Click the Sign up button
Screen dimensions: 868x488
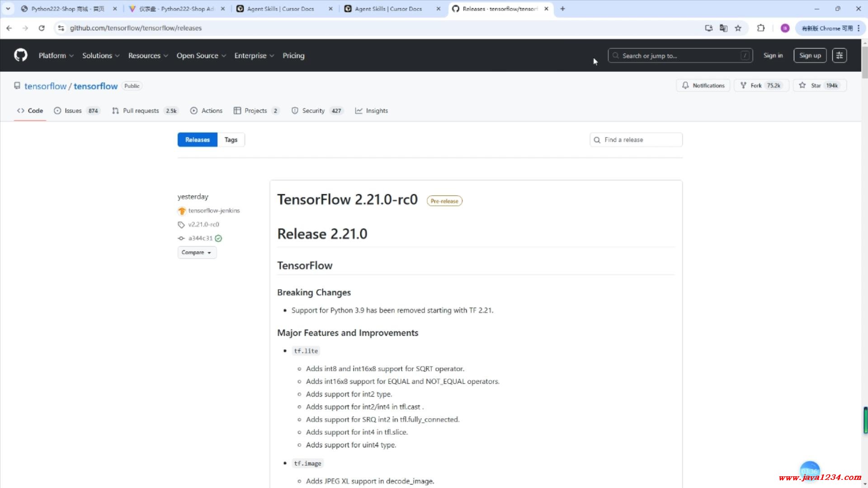[810, 55]
